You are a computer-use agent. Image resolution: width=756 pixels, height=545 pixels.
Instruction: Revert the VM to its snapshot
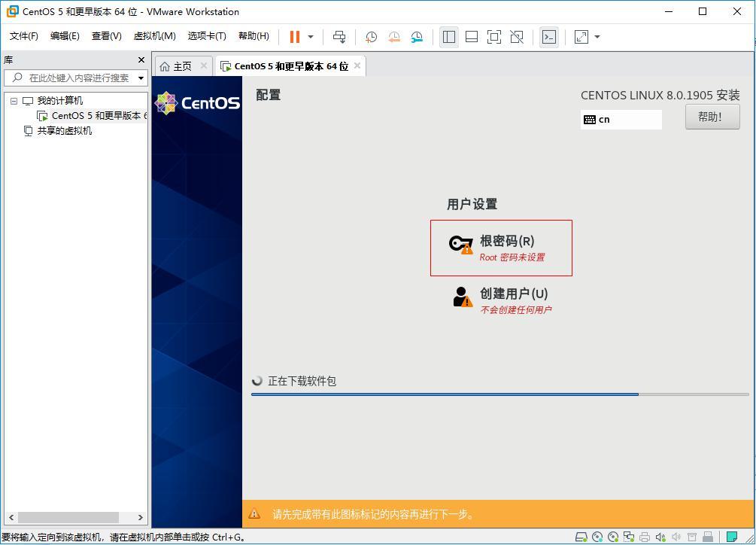point(393,36)
